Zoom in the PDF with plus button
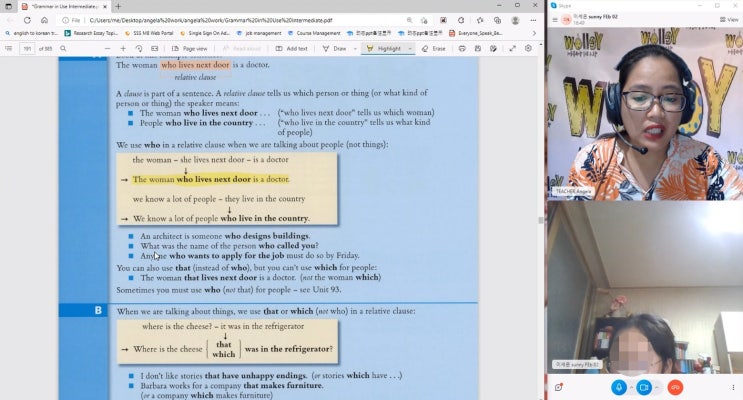The width and height of the screenshot is (743, 400). [x=123, y=48]
